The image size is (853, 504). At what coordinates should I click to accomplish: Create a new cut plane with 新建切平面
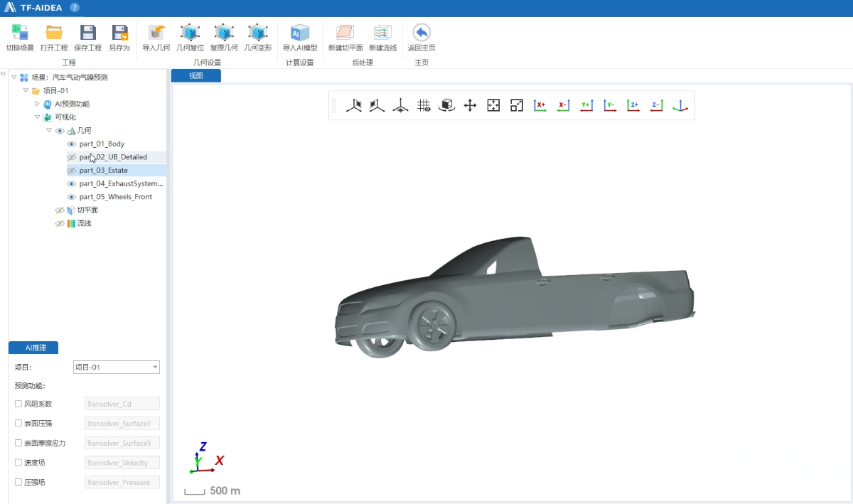tap(345, 33)
